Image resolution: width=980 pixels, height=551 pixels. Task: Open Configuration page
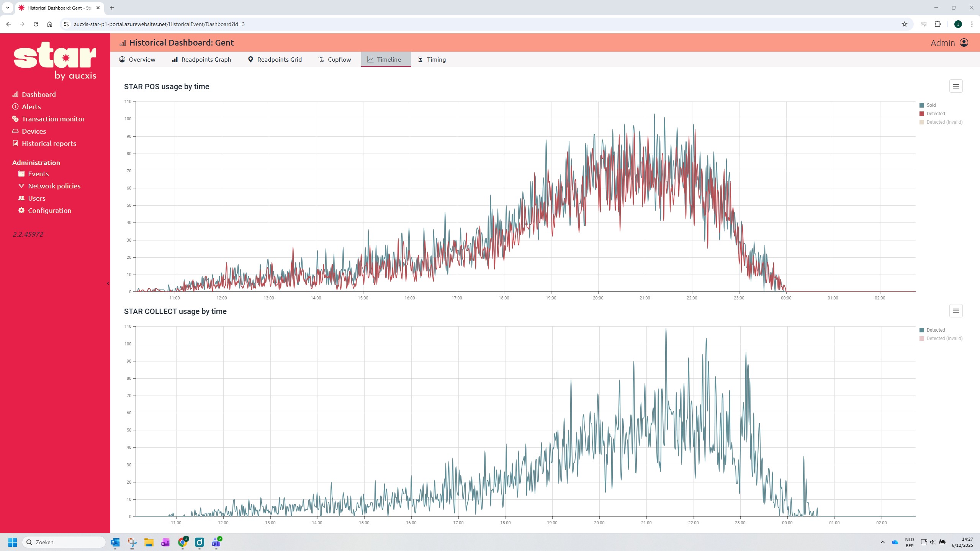pyautogui.click(x=49, y=210)
